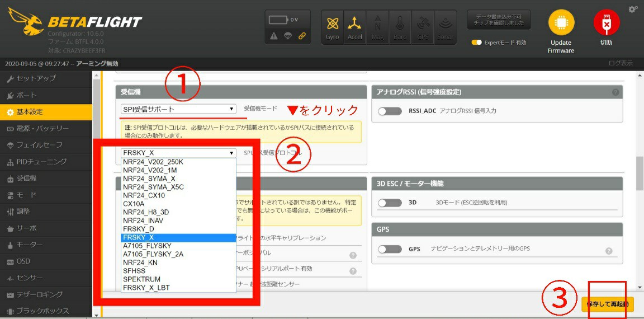Click the GPS sensor status icon
The height and width of the screenshot is (319, 644).
pos(423,27)
